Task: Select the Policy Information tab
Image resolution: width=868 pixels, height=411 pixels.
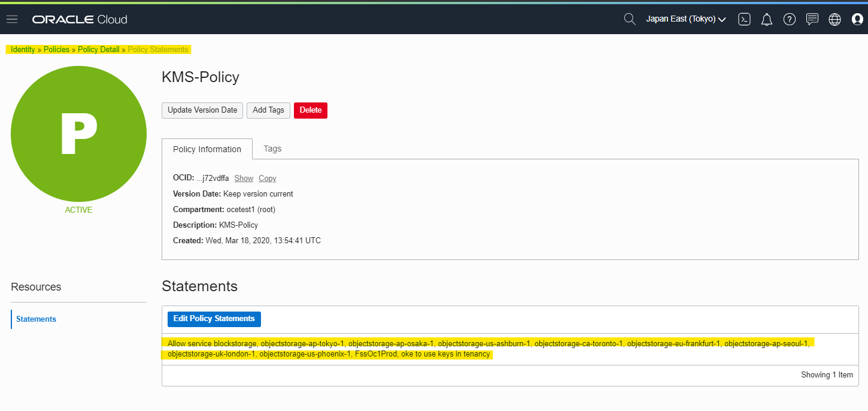Action: point(207,149)
